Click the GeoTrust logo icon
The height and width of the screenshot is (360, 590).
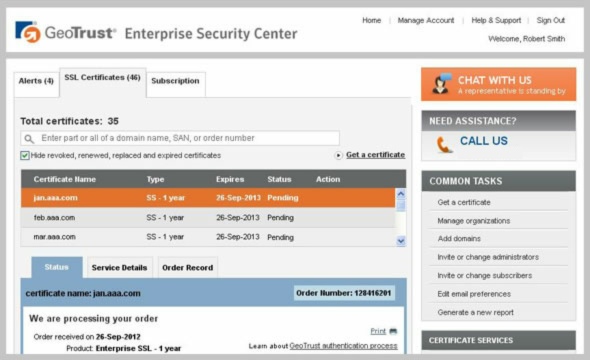coord(28,32)
